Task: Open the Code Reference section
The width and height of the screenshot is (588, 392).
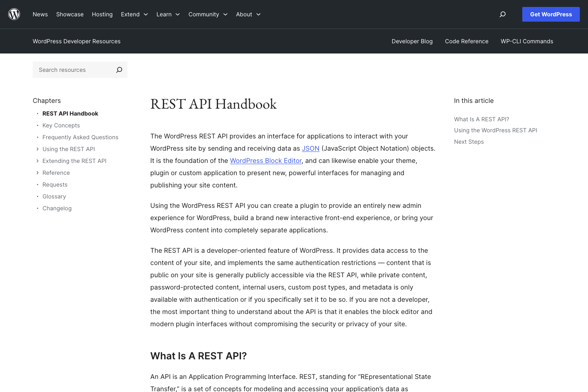Action: 467,41
